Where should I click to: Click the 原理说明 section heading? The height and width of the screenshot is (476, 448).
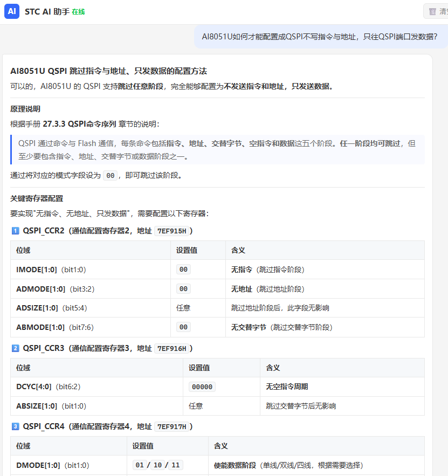(25, 109)
